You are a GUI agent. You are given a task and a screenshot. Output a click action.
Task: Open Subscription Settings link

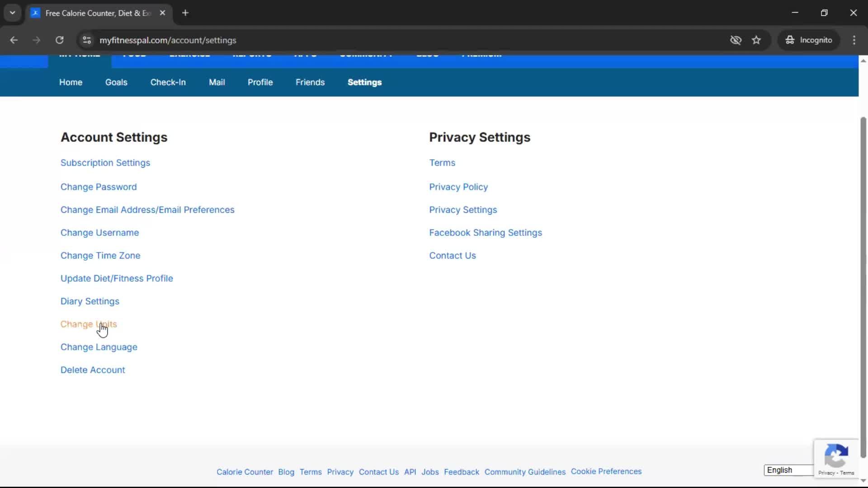click(x=105, y=163)
